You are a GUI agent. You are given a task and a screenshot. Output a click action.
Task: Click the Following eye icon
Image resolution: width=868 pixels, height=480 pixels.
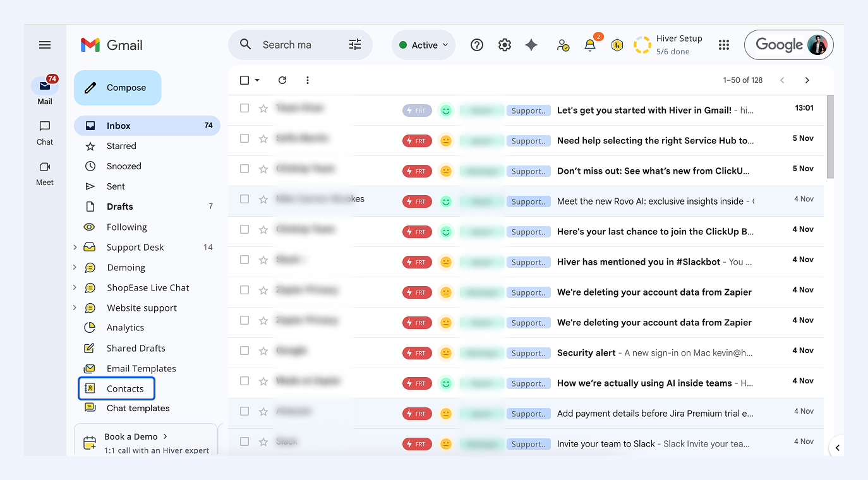point(90,227)
